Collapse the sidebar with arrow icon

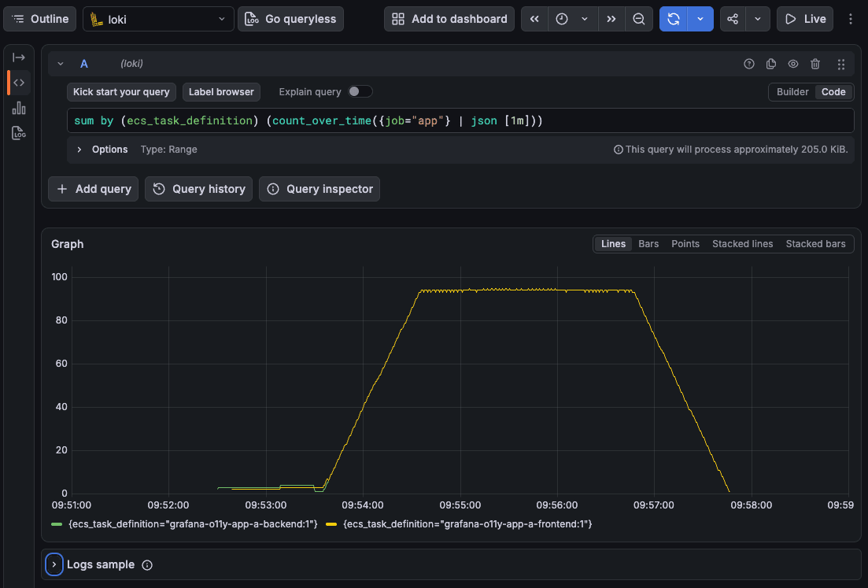tap(19, 57)
